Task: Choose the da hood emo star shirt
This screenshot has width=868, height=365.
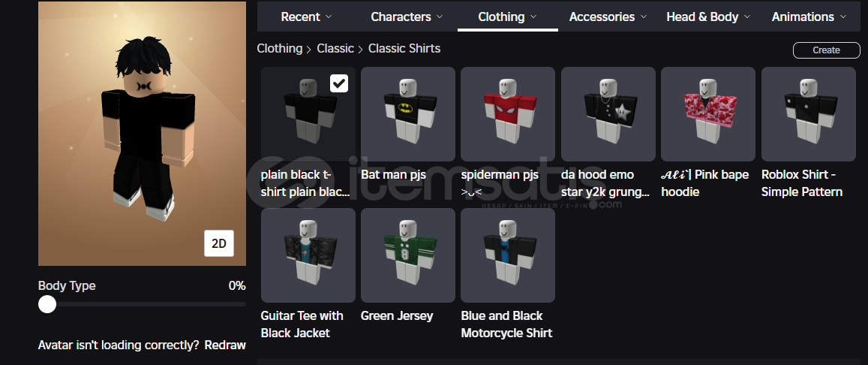Action: (608, 114)
